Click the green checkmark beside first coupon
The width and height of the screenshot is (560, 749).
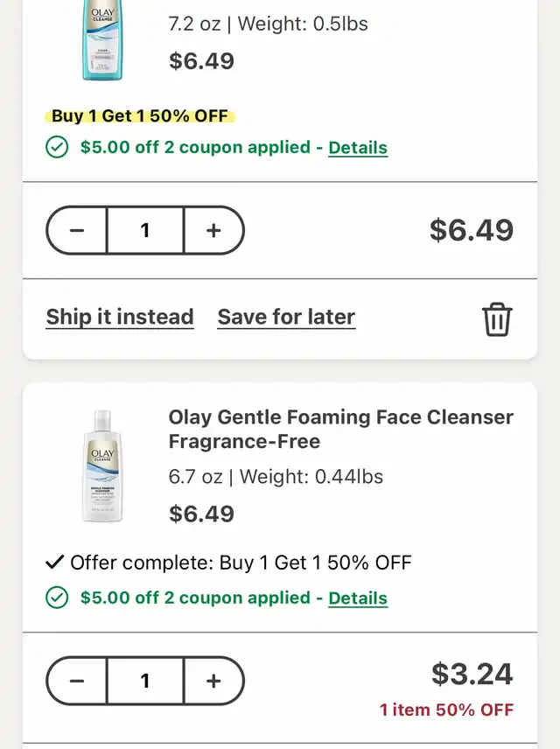coord(57,147)
